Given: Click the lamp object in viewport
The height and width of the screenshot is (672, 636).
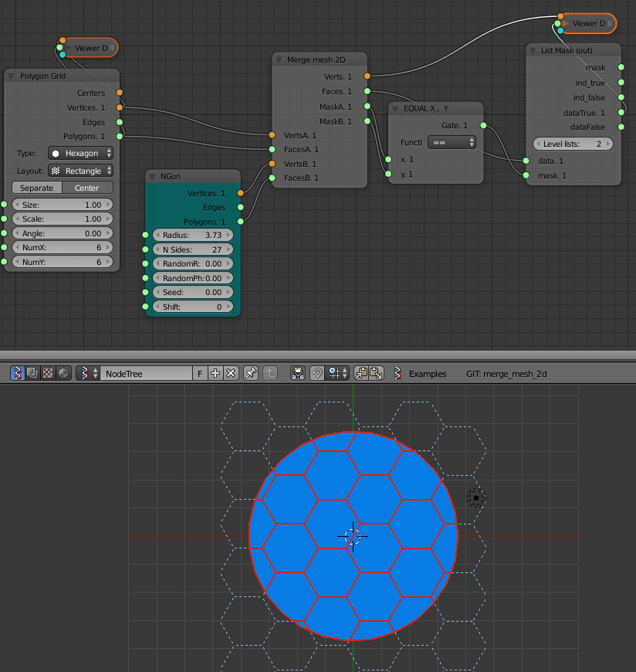Looking at the screenshot, I should tap(475, 498).
